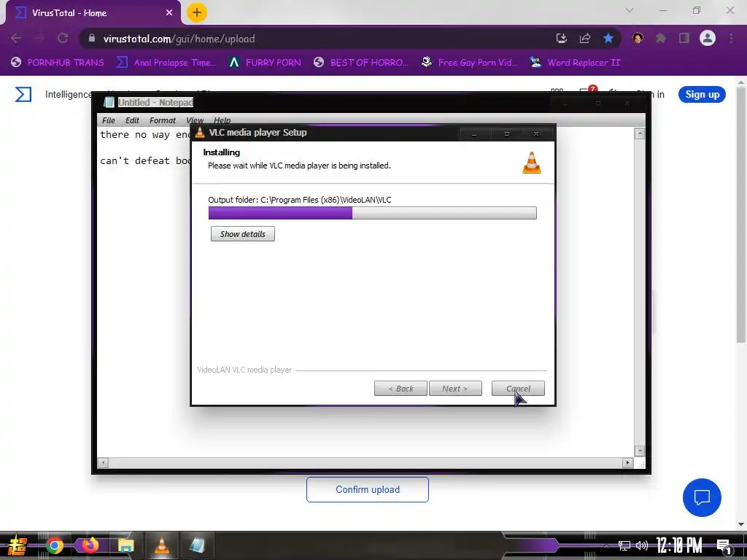Open the Word Replacer II bookmark
The width and height of the screenshot is (747, 560).
[x=575, y=63]
